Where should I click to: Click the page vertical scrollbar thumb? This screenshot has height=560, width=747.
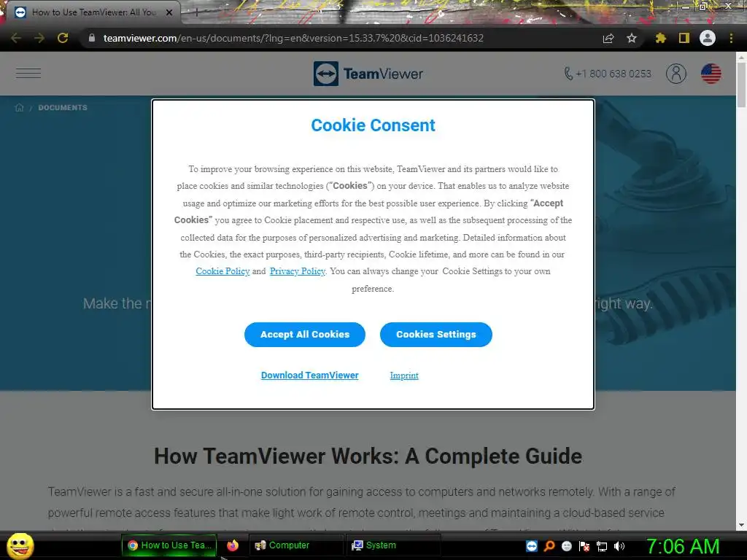[x=741, y=85]
